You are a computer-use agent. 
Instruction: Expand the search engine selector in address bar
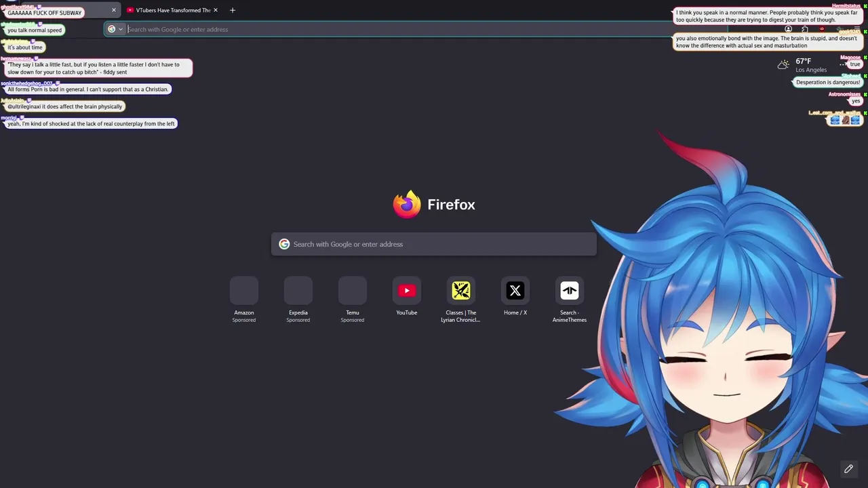tap(115, 29)
